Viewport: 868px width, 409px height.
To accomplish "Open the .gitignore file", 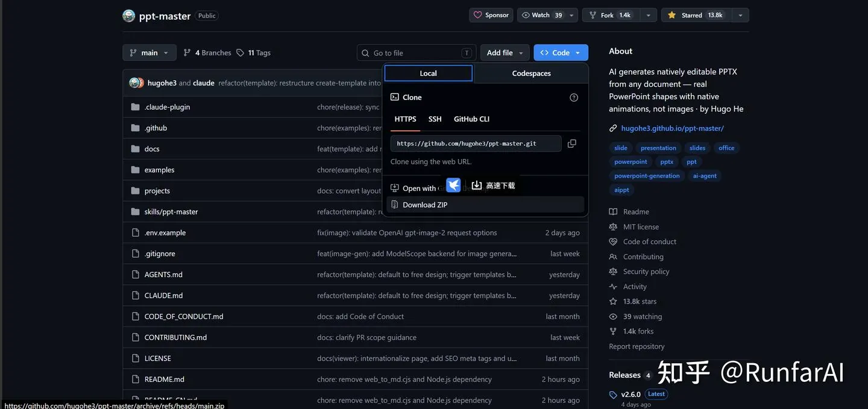I will 160,254.
